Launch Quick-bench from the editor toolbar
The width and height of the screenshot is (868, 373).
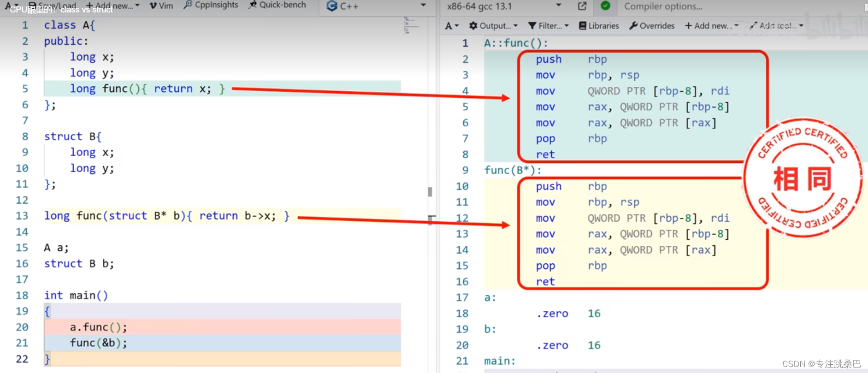click(x=277, y=5)
